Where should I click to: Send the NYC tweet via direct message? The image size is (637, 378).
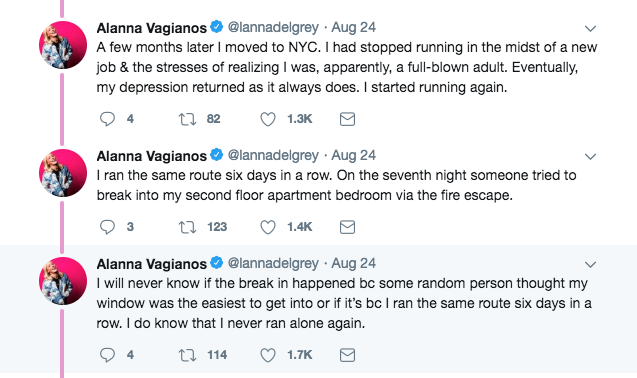click(347, 119)
